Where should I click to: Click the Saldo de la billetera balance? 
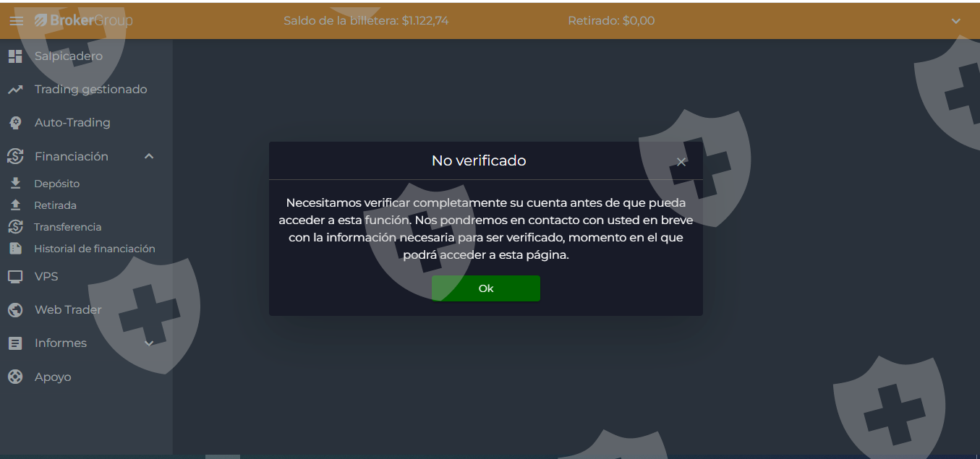366,21
